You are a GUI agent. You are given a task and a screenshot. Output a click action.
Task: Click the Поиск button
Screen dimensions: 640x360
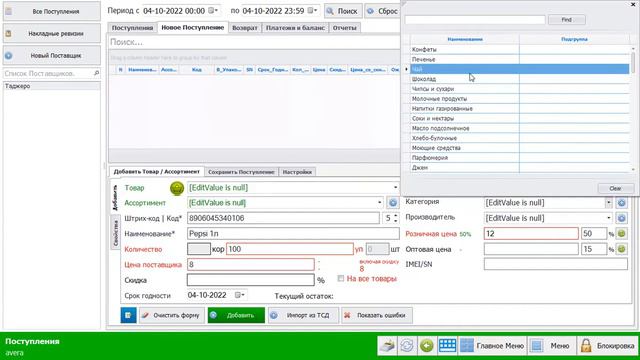click(343, 11)
